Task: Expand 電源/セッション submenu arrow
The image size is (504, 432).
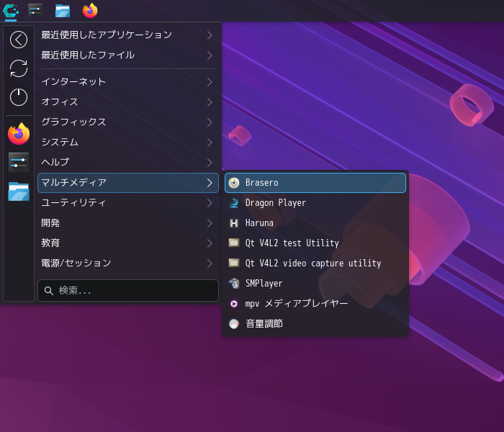Action: coord(210,264)
